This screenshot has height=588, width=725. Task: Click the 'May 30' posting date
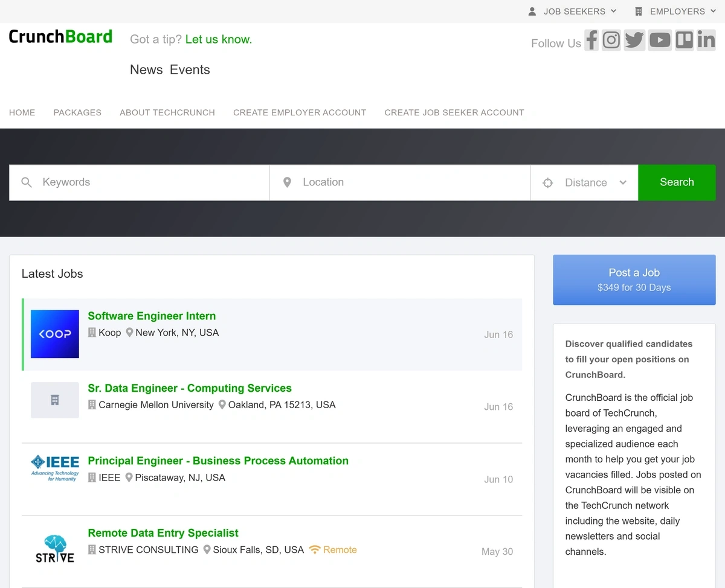[497, 552]
